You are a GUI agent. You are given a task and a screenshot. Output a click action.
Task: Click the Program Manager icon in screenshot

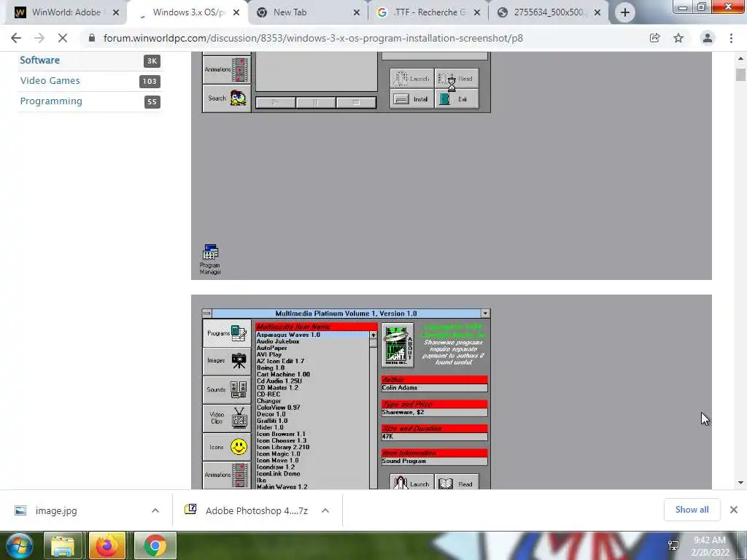210,259
